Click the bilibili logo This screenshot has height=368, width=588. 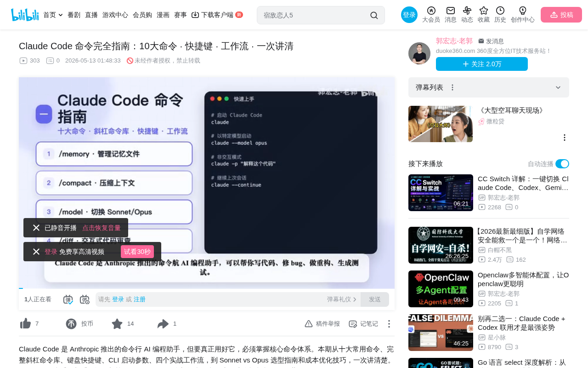click(25, 15)
